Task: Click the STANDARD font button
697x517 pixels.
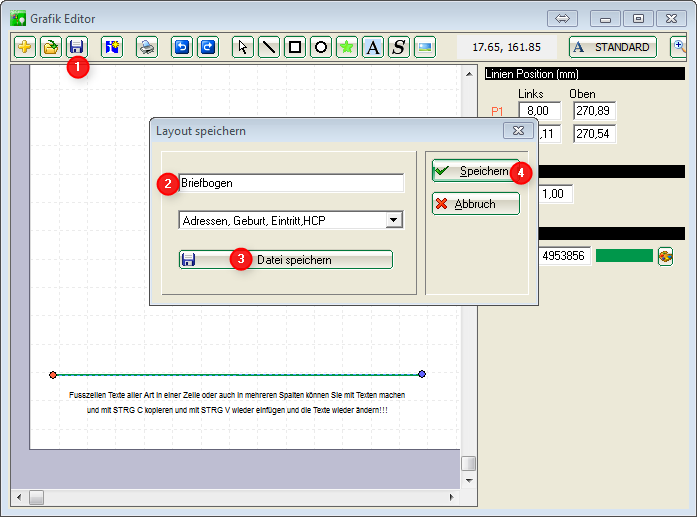Action: 612,47
